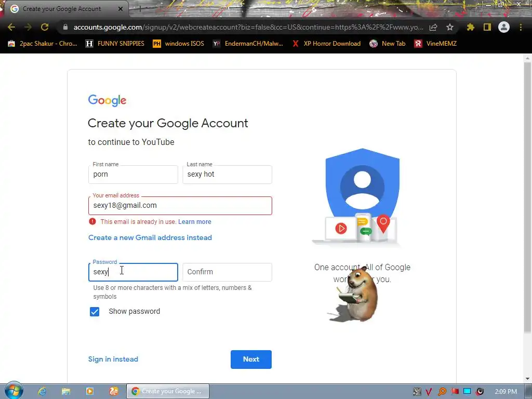Open Windows Media Player taskbar icon
This screenshot has height=399, width=532.
coord(90,391)
